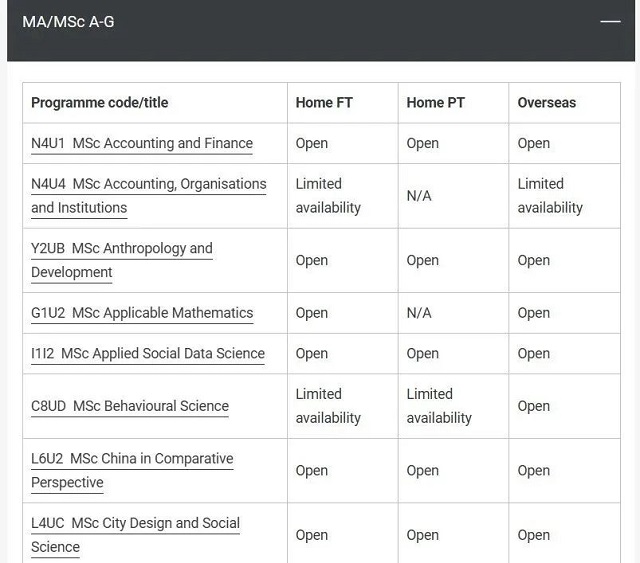Select Overseas Open cell for Accounting and Finance
The width and height of the screenshot is (640, 563).
(x=564, y=143)
